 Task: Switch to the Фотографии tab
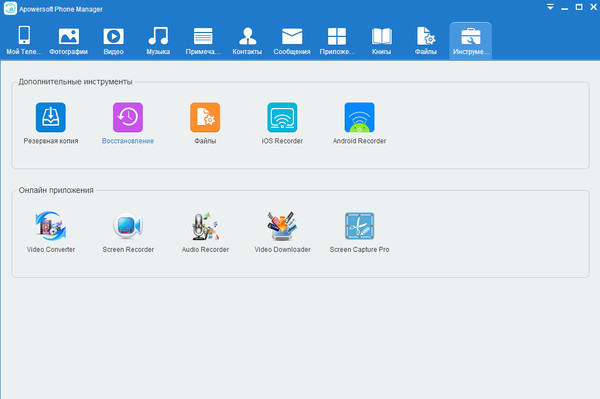point(68,41)
